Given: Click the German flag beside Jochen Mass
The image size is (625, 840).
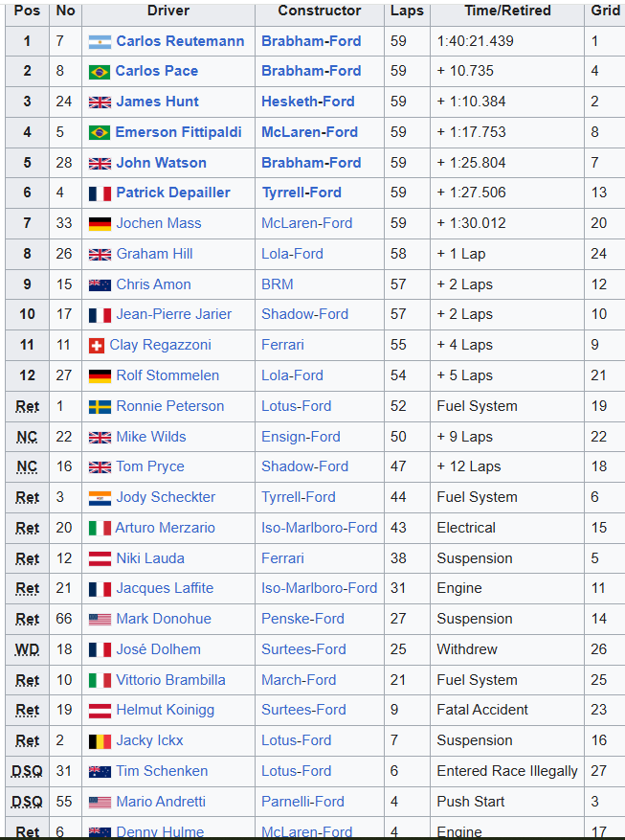Looking at the screenshot, I should (x=100, y=224).
